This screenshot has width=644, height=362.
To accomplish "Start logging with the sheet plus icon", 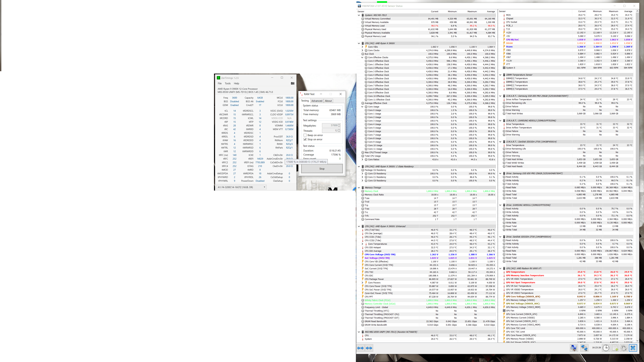I will pos(615,348).
